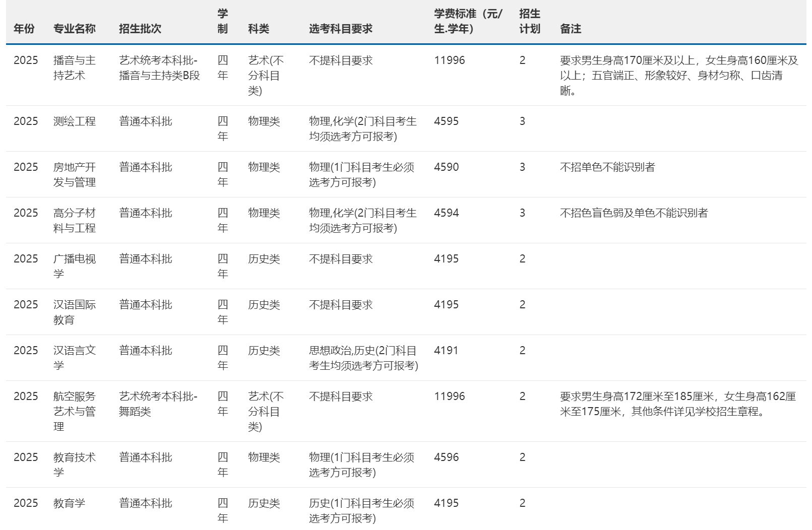812x530 pixels.
Task: Click the 备注 column header
Action: click(570, 29)
